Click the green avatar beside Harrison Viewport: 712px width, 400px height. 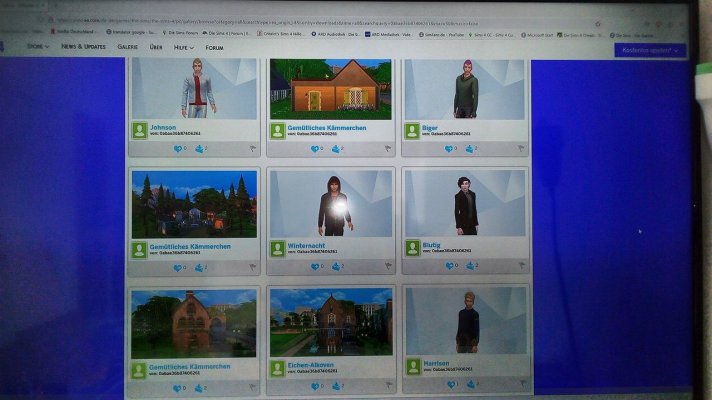(413, 366)
